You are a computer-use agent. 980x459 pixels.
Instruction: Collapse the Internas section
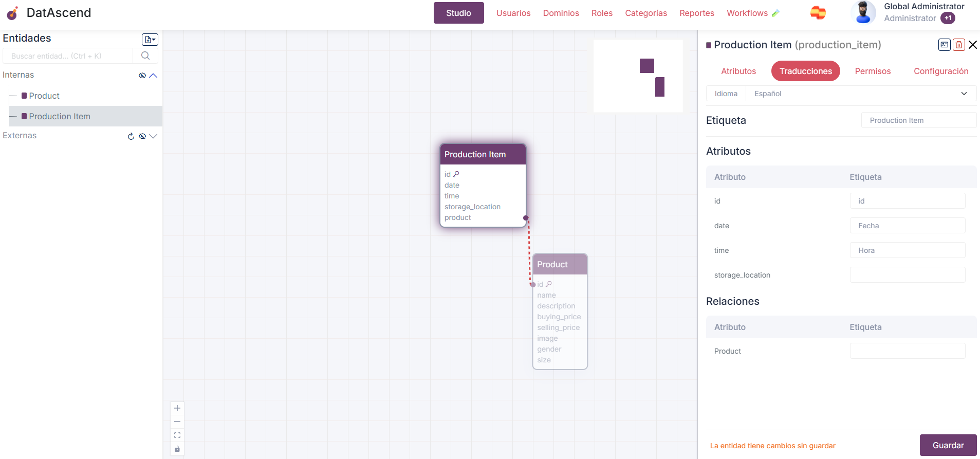[x=153, y=76]
